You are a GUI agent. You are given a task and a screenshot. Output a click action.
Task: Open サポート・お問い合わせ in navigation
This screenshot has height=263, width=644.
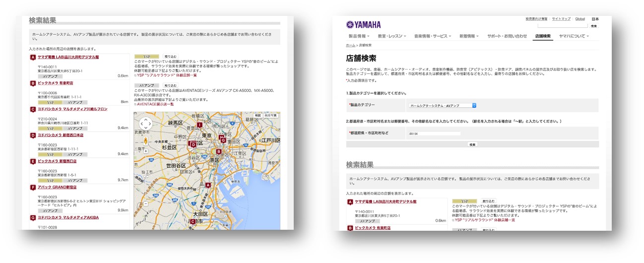(507, 36)
